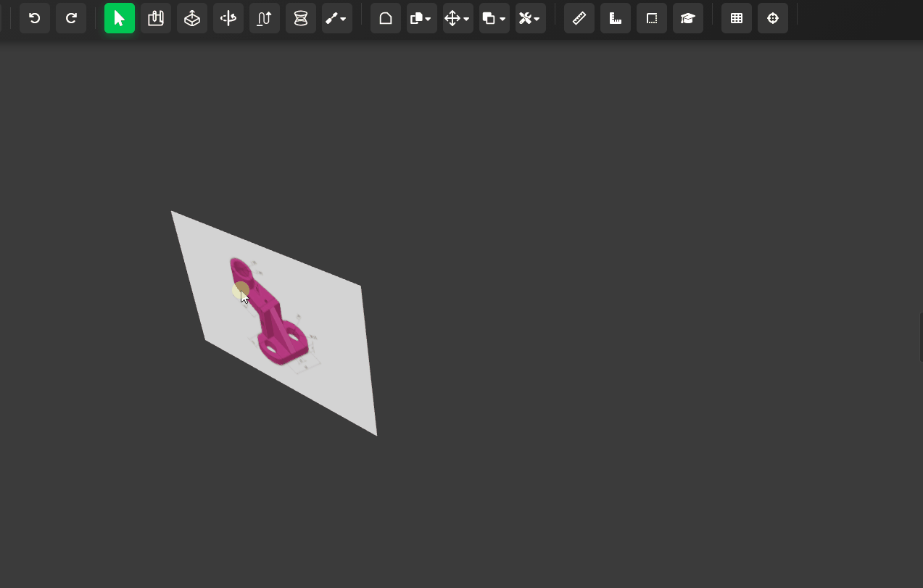The width and height of the screenshot is (923, 588).
Task: Activate the green Select cursor tool
Action: tap(120, 18)
